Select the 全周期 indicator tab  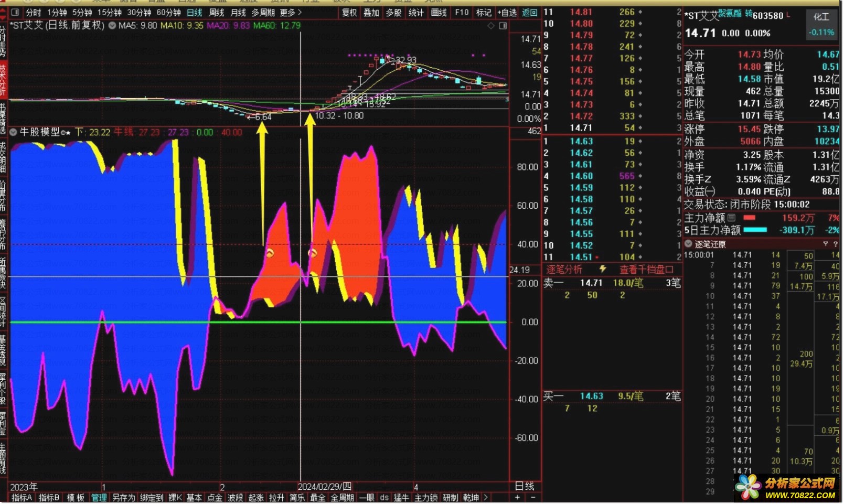(x=342, y=498)
